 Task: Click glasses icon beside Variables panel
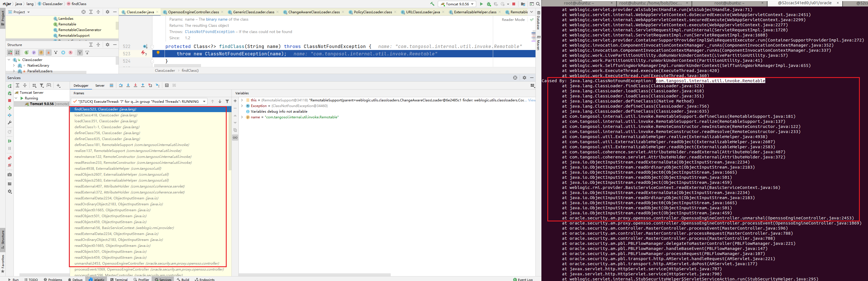click(x=235, y=138)
